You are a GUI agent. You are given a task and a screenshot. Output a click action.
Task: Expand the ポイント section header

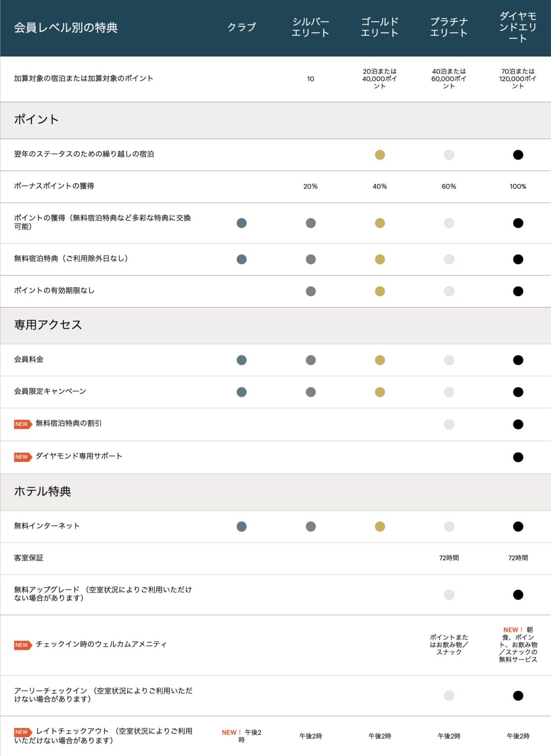pos(275,120)
